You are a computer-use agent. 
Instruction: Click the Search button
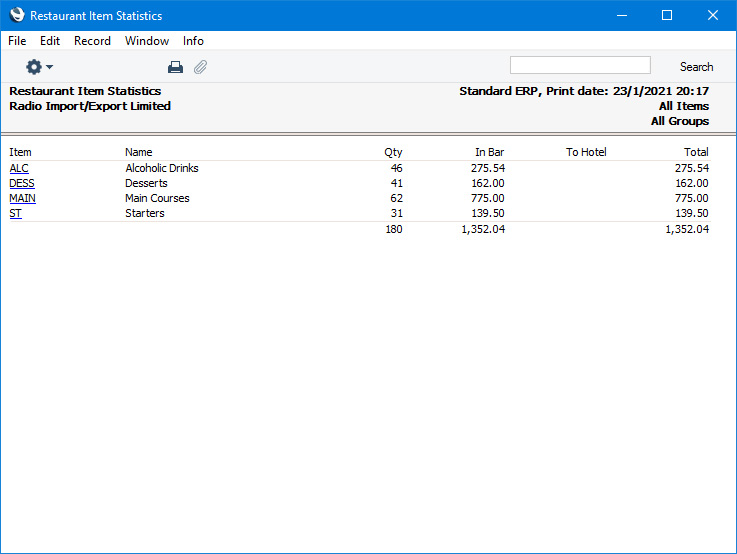pyautogui.click(x=696, y=67)
